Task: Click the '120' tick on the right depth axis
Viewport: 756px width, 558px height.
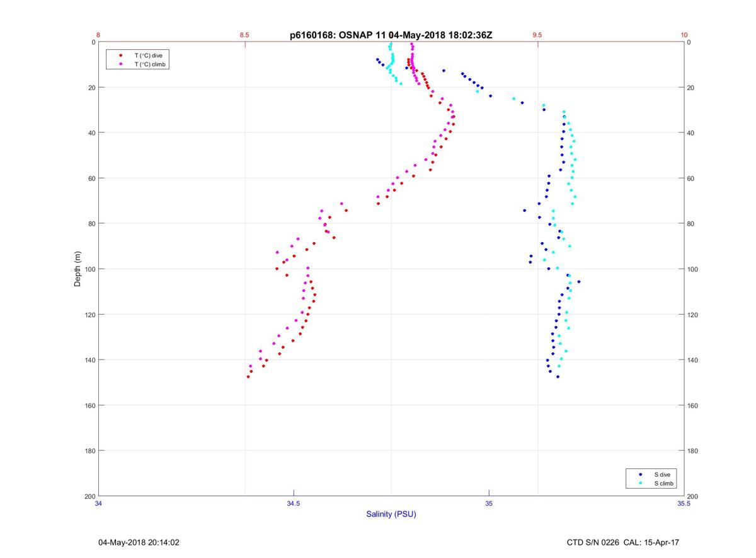Action: [x=693, y=315]
